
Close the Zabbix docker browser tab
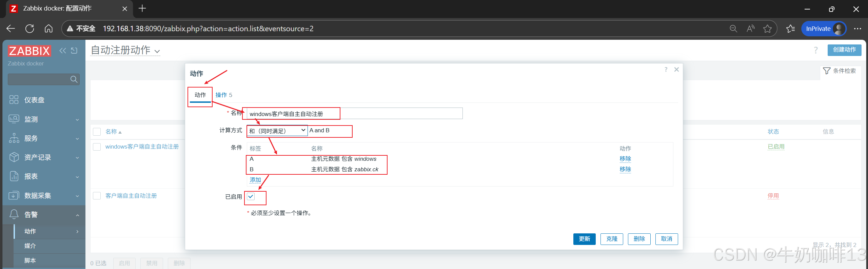coord(125,9)
